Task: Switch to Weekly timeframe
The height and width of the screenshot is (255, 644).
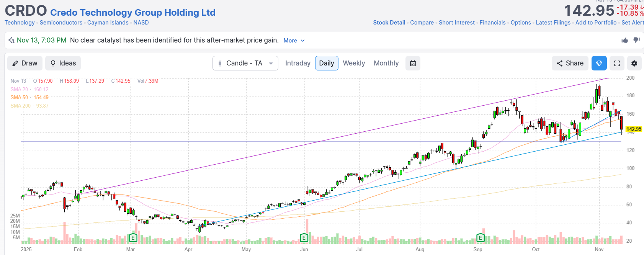Action: (x=354, y=63)
